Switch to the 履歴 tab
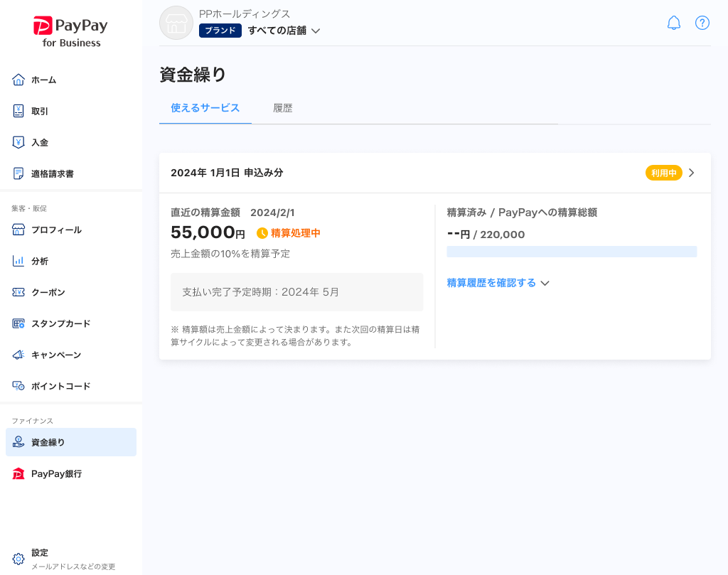 point(283,108)
